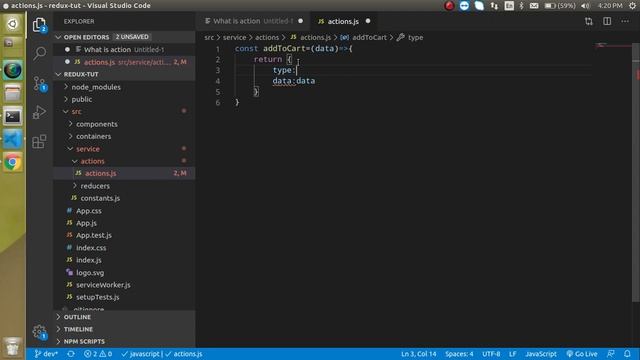Expand the node_modules folder

pyautogui.click(x=124, y=87)
